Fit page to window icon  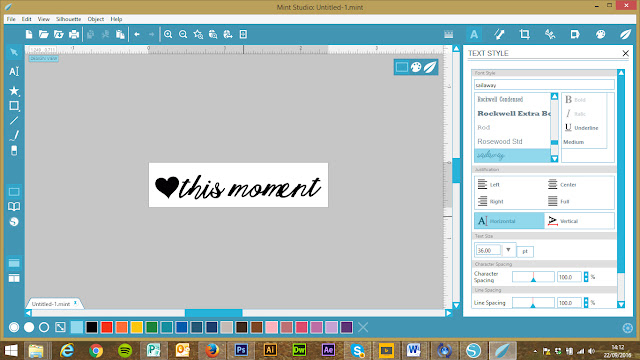[243, 35]
